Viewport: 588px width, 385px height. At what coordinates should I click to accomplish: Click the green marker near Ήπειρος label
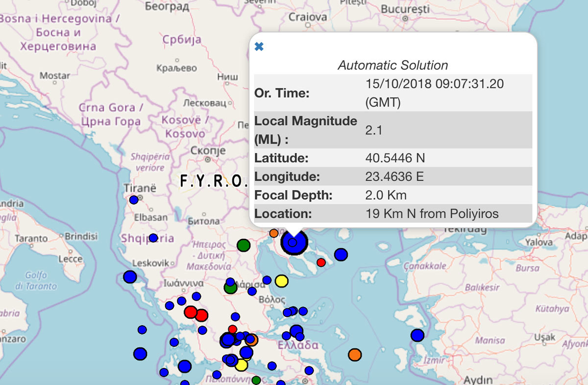click(x=244, y=245)
